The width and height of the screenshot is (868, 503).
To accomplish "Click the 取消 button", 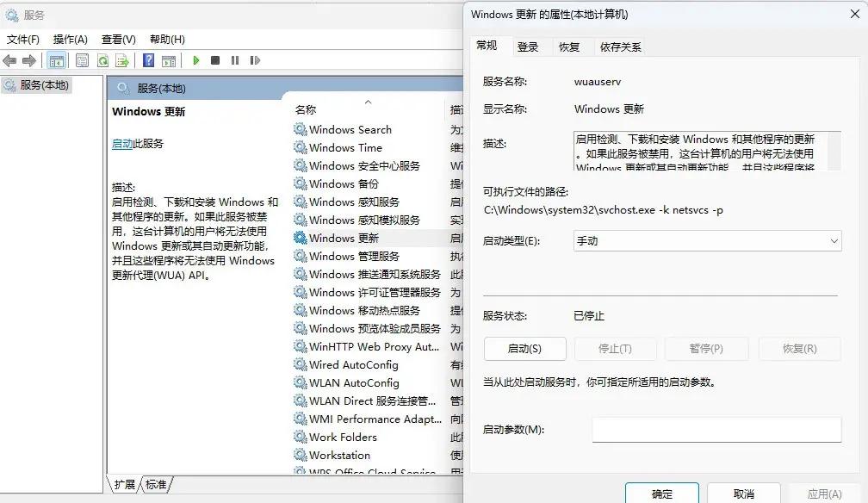I will tap(743, 494).
